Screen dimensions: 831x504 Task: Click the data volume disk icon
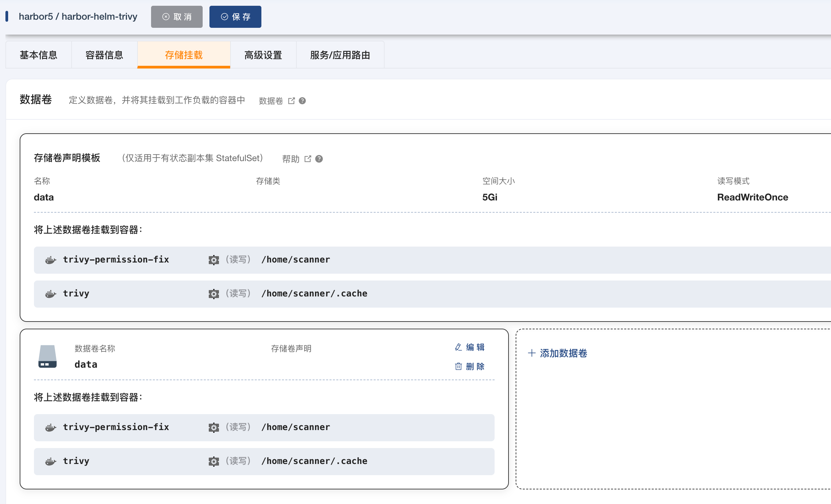pyautogui.click(x=48, y=356)
